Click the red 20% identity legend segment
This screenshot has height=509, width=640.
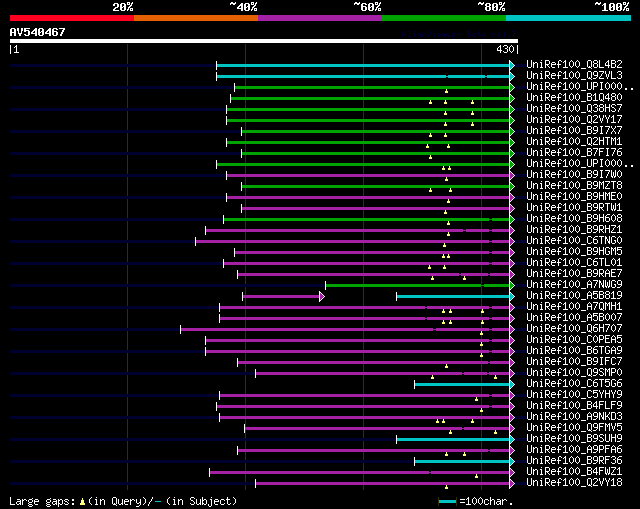click(72, 18)
